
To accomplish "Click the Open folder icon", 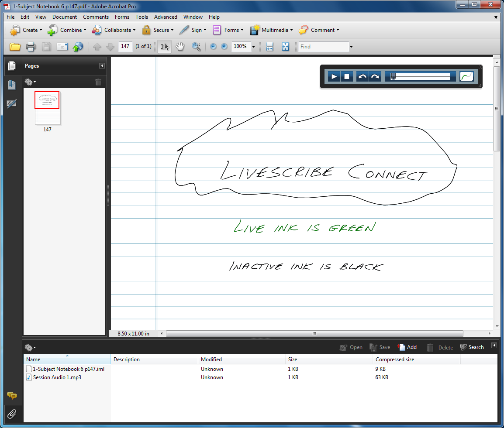I will point(15,47).
